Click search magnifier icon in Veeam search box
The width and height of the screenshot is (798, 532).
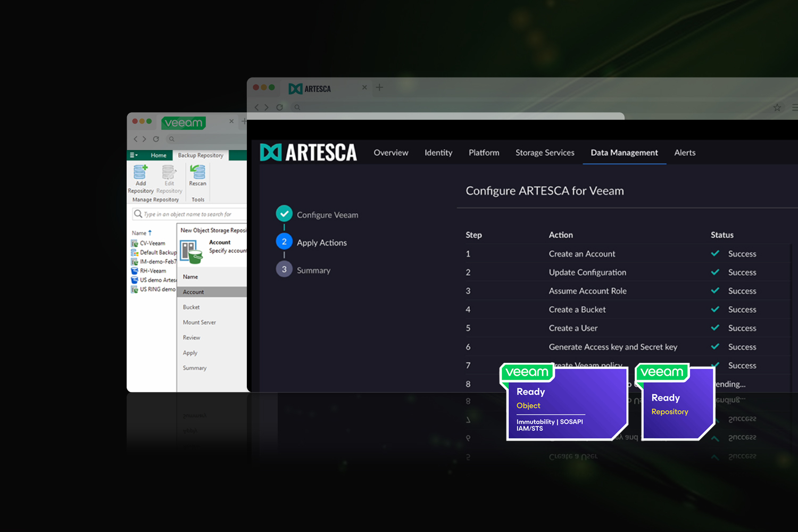coord(138,214)
